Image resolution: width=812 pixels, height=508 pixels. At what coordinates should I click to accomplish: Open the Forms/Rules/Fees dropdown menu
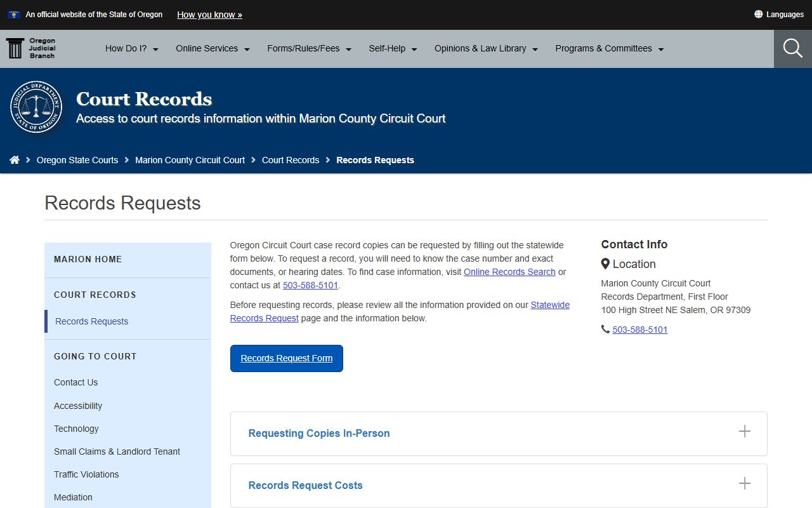point(310,48)
